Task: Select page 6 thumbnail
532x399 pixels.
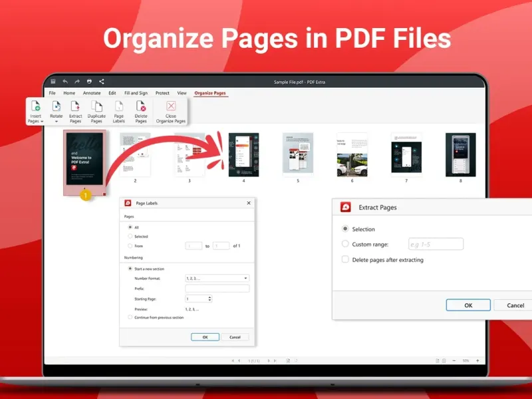Action: pyautogui.click(x=352, y=155)
